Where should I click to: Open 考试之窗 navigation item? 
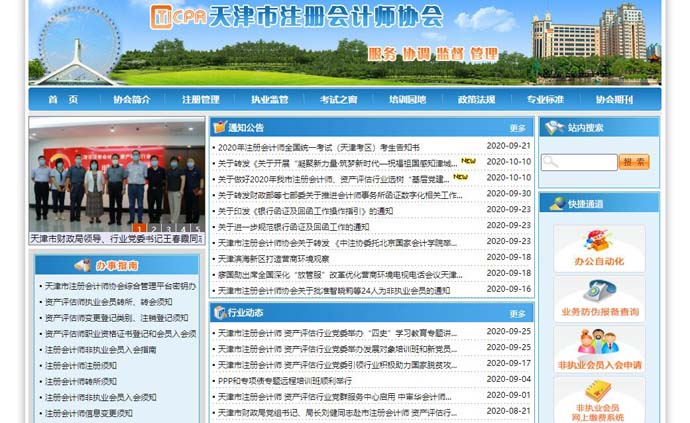point(338,99)
